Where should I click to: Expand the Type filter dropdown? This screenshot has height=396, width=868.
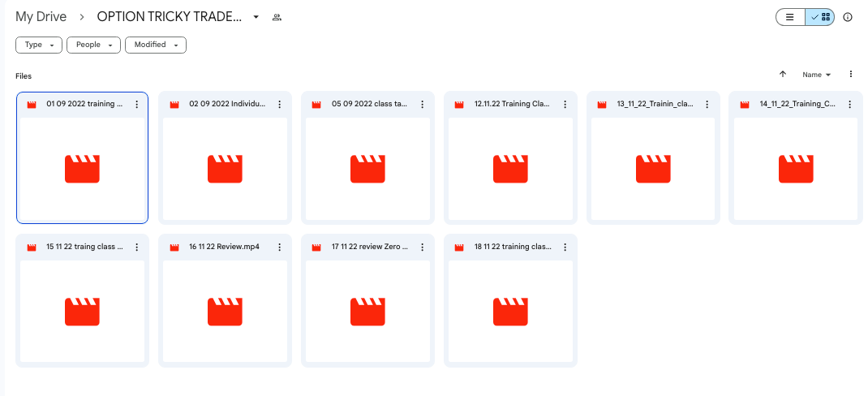[39, 45]
